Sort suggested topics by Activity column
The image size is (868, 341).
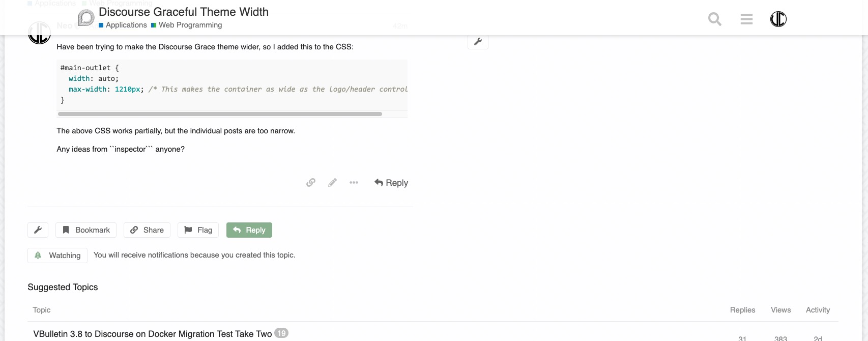818,310
